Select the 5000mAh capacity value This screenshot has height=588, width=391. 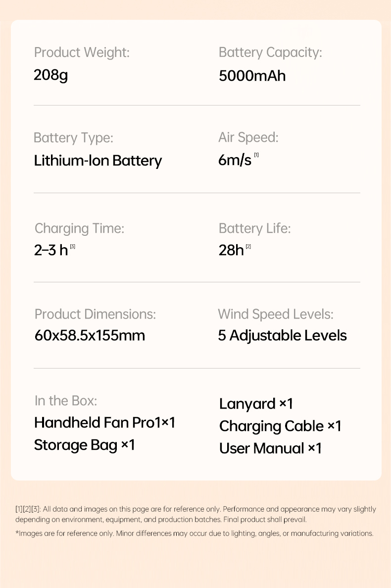pos(252,76)
